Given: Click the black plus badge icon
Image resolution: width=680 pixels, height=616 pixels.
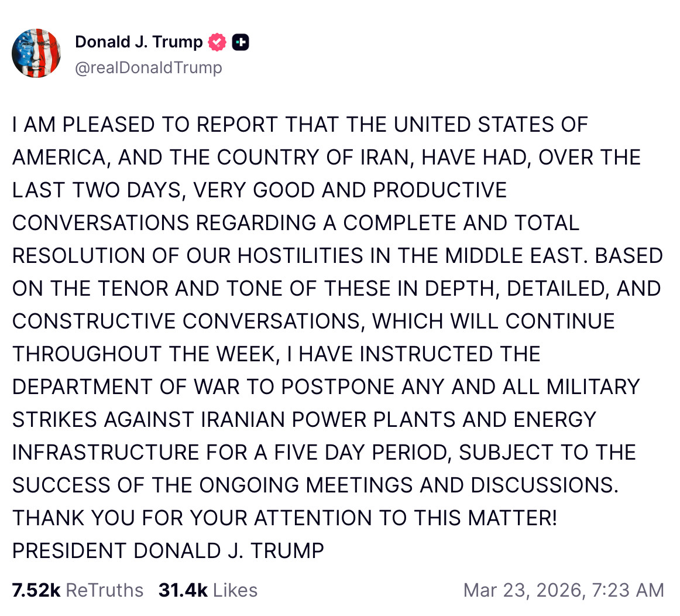Looking at the screenshot, I should [x=241, y=43].
